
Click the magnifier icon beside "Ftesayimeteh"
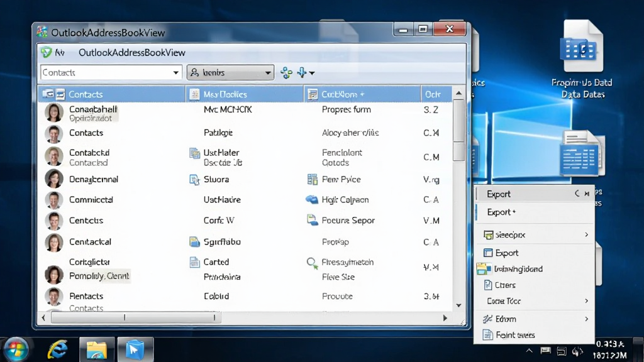click(x=313, y=263)
